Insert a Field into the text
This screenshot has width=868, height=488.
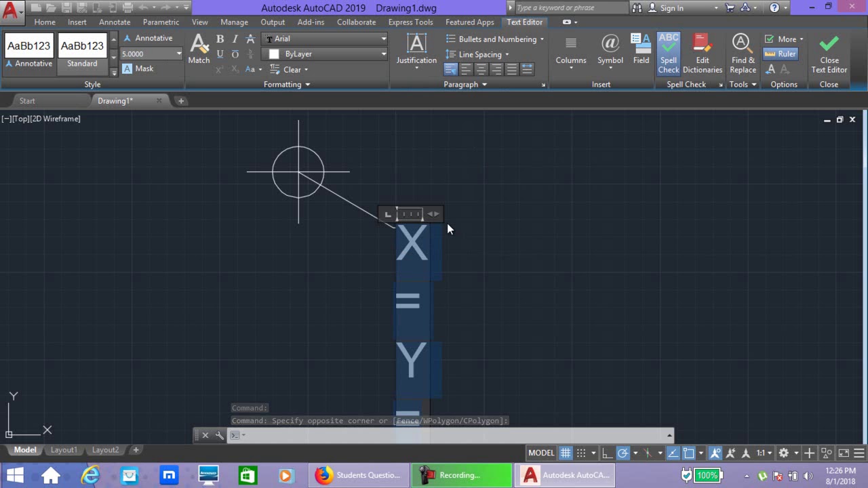pos(641,50)
